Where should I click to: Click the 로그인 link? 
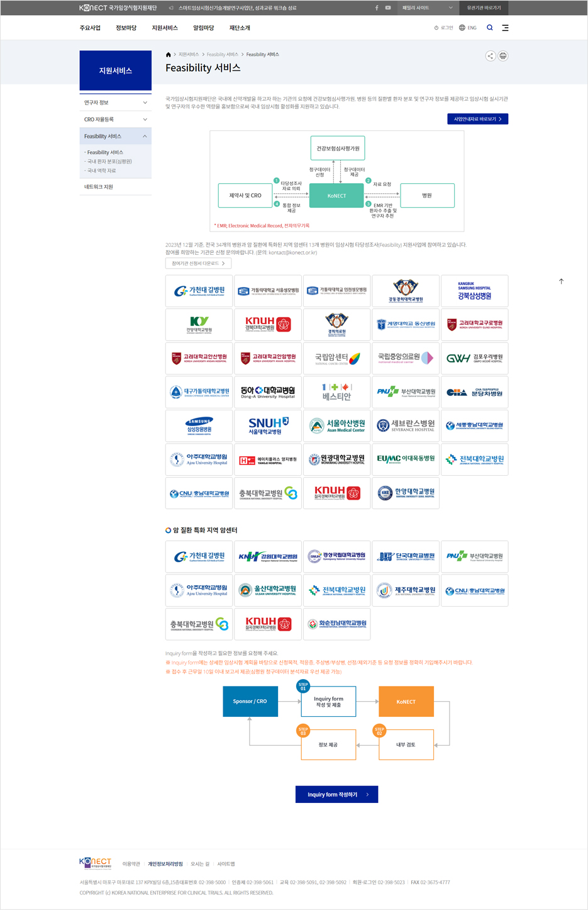444,28
